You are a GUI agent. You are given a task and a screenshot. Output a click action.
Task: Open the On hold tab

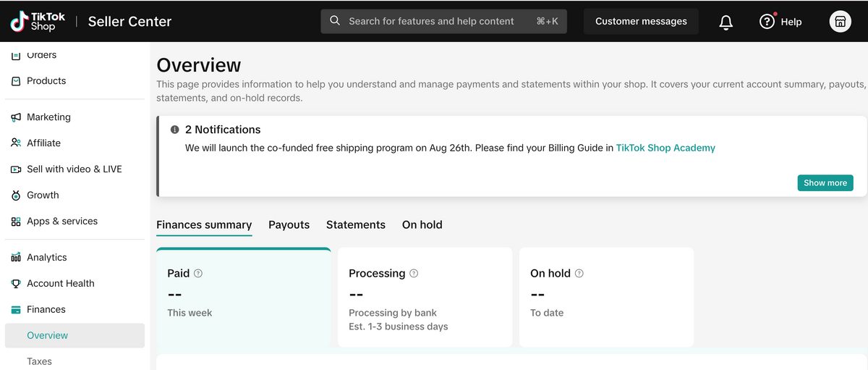(x=422, y=225)
